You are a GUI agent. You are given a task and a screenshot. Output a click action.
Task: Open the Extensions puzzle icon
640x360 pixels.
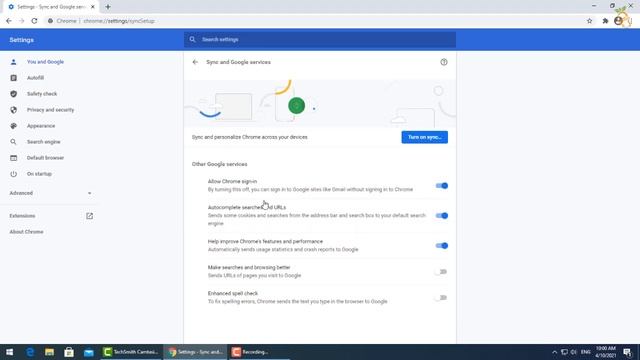(x=605, y=21)
